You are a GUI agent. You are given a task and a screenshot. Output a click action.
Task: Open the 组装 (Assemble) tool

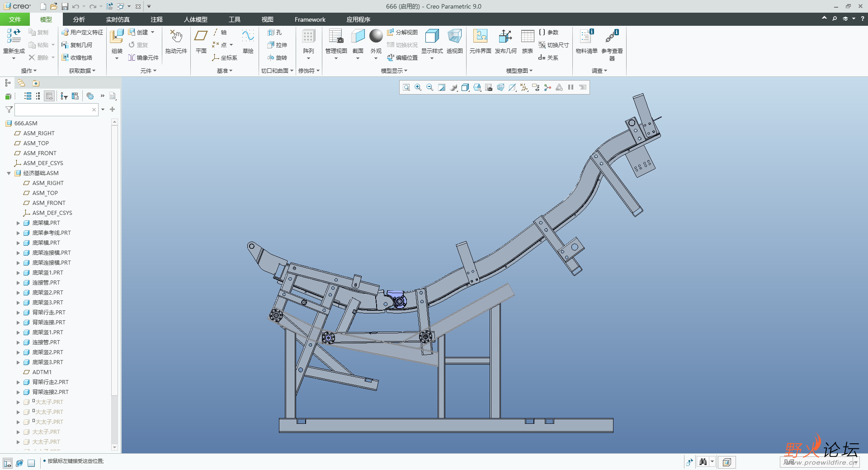(x=117, y=41)
